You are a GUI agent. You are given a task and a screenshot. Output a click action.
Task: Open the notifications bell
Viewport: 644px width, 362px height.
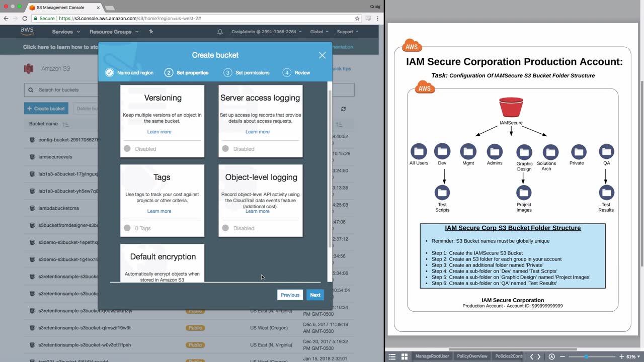[220, 32]
